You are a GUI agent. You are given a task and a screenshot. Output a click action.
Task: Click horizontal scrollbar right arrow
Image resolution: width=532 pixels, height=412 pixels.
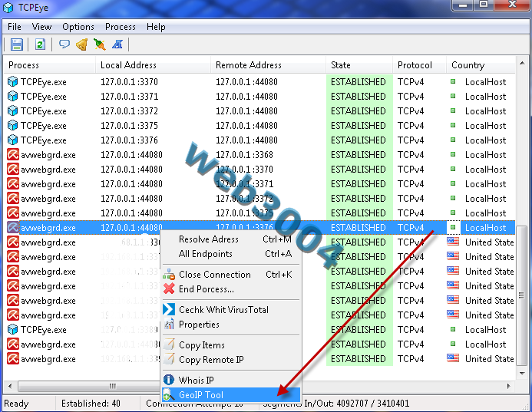tap(509, 386)
